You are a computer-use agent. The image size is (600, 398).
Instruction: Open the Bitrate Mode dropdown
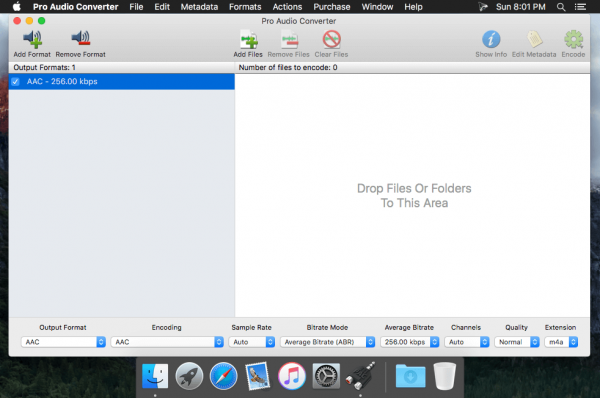(x=328, y=342)
